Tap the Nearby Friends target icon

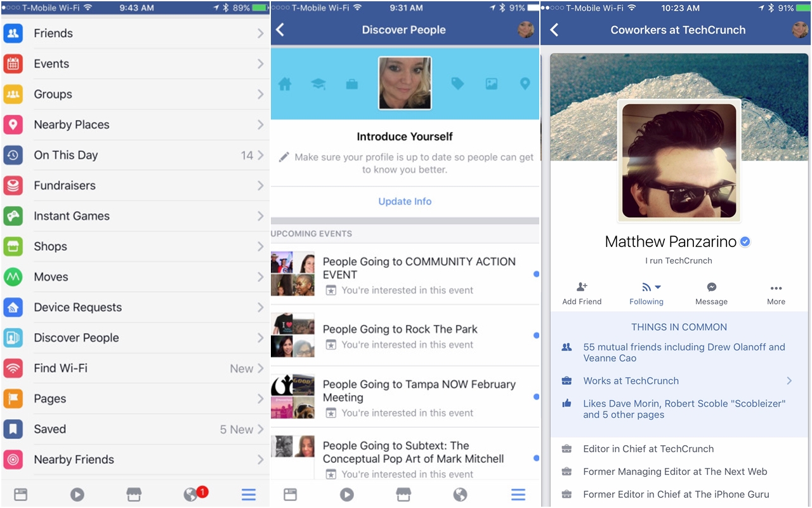[13, 460]
